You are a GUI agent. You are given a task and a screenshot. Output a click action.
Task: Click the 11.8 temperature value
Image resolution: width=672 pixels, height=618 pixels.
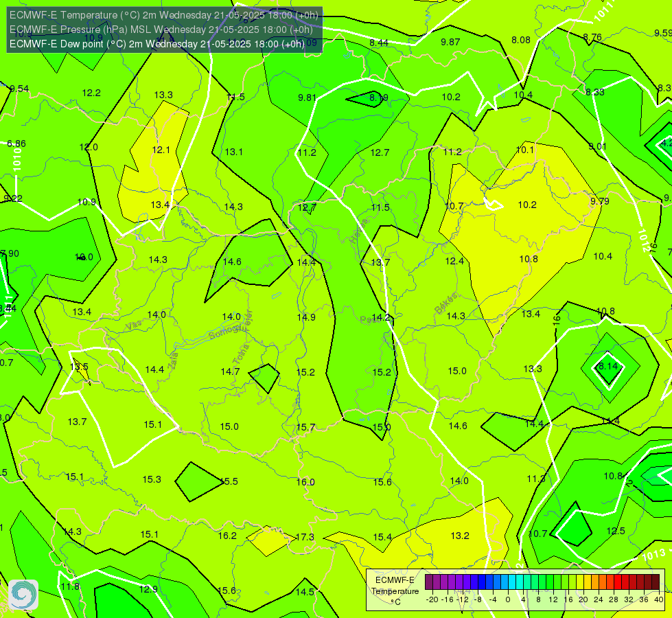70,586
